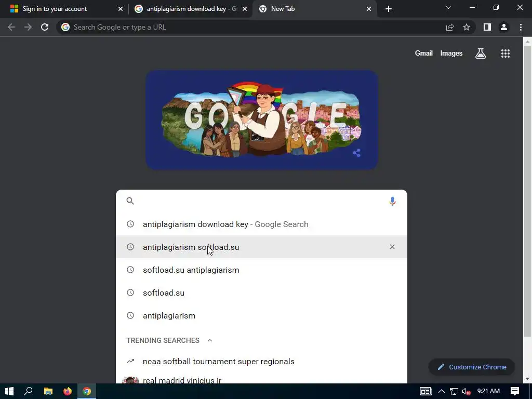Click the browser back arrow
The width and height of the screenshot is (532, 399).
pyautogui.click(x=11, y=27)
